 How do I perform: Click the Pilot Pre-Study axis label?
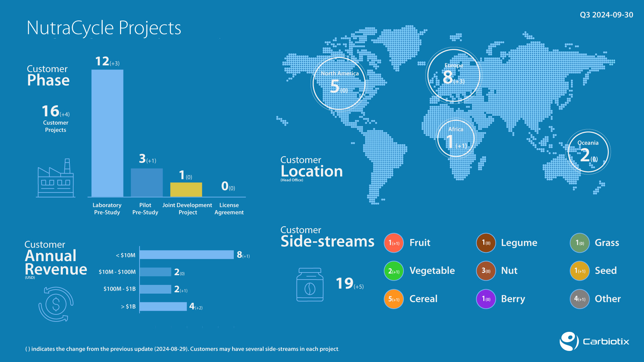(x=145, y=208)
